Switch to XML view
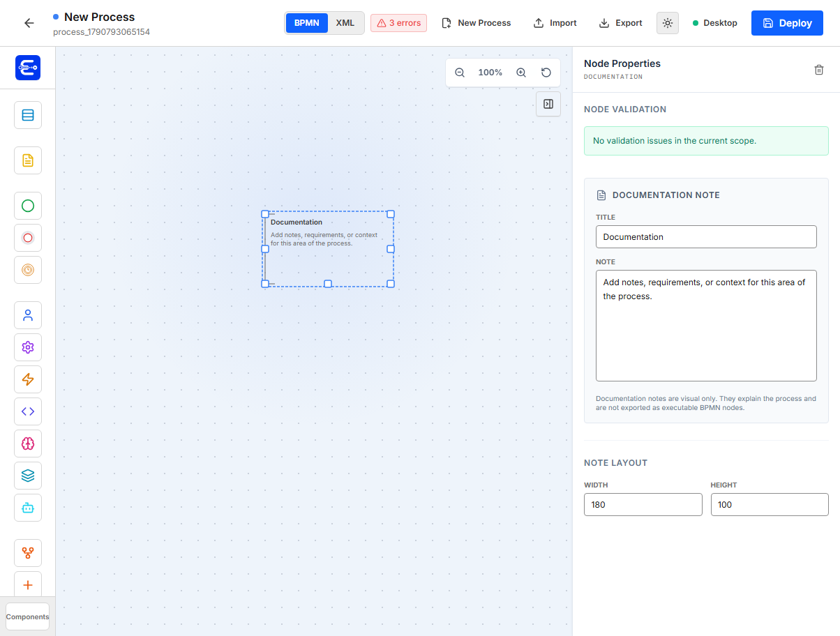The image size is (840, 636). click(x=345, y=23)
